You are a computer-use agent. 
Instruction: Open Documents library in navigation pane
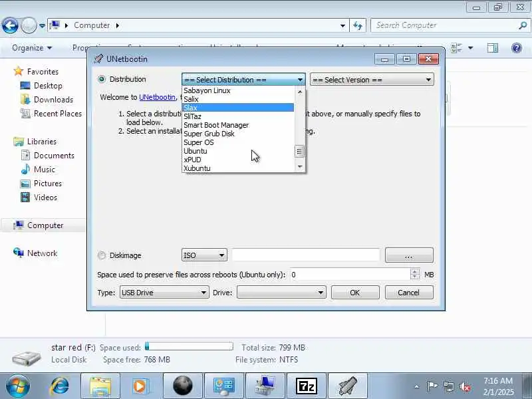[x=54, y=156]
